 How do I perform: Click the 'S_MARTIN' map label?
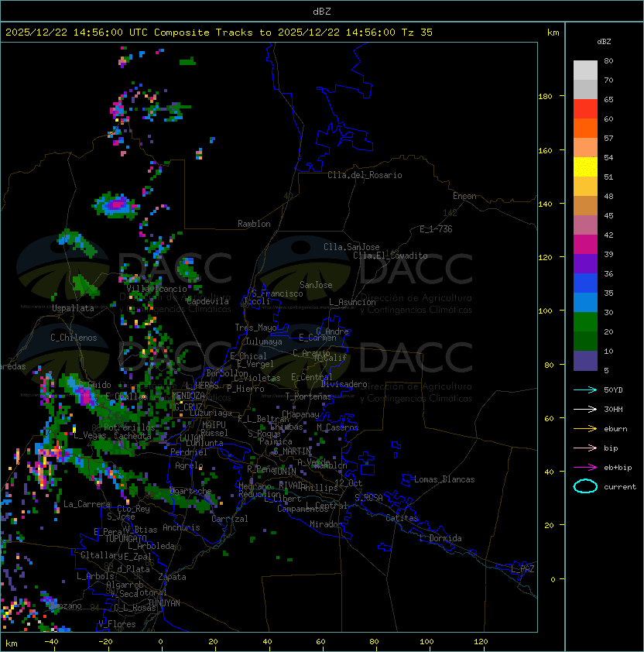pos(292,451)
